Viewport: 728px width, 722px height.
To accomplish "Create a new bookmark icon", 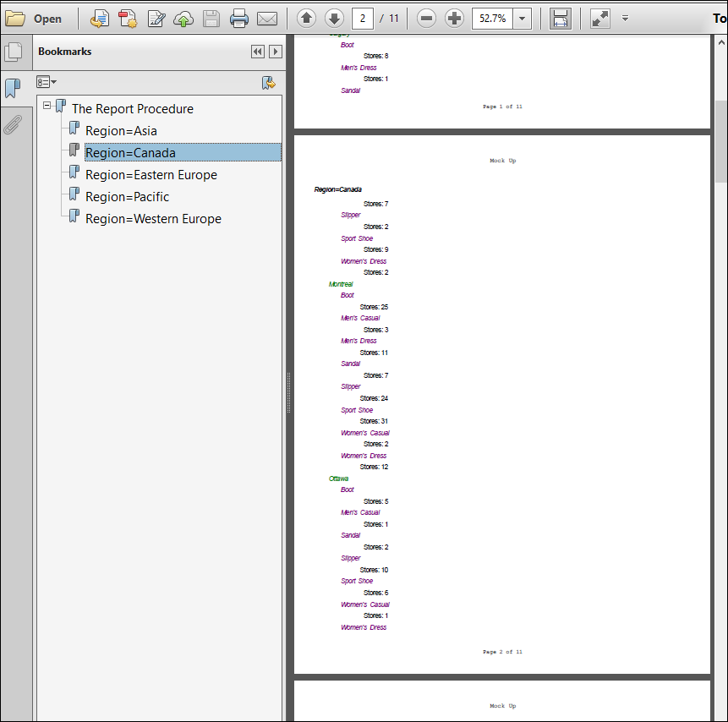I will point(268,82).
